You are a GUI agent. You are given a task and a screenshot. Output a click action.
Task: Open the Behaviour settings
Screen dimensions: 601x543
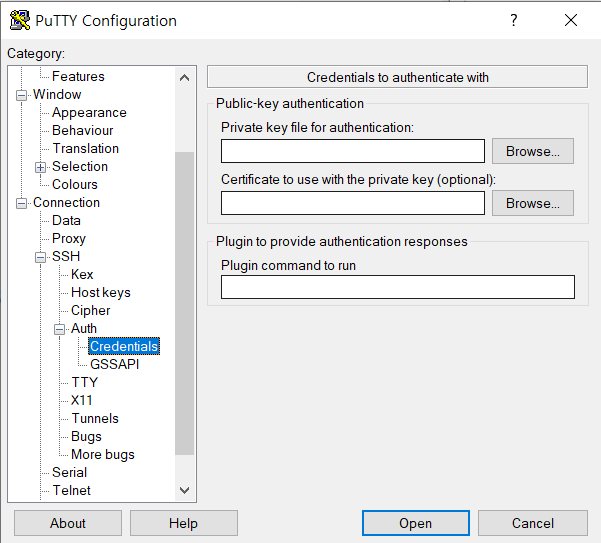click(83, 130)
